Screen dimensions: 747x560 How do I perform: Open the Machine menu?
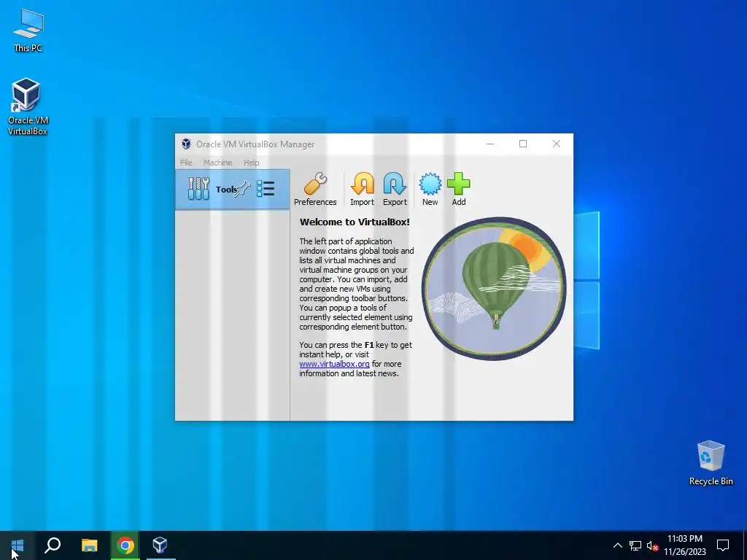pyautogui.click(x=217, y=163)
